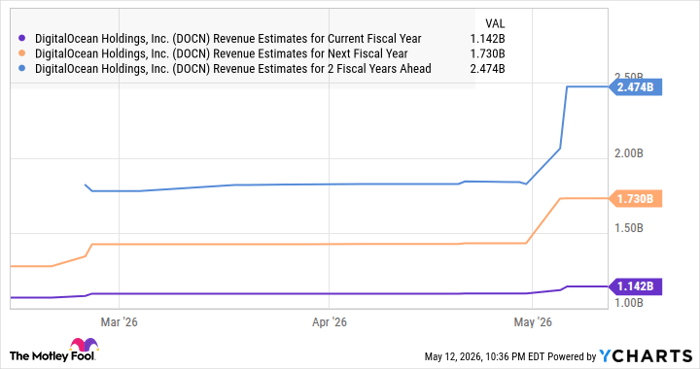The height and width of the screenshot is (369, 700).
Task: Click the purple Current Fiscal Year legend dot
Action: (x=21, y=39)
